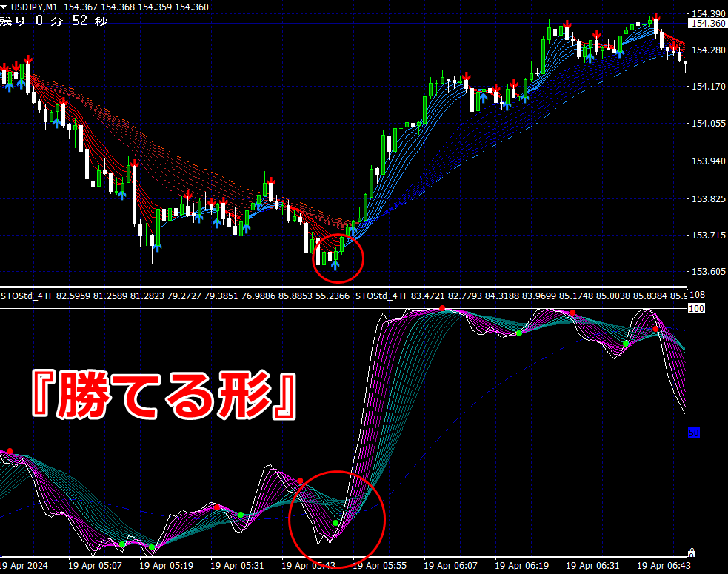Click the USDJPY,M1 chart symbol label

coord(34,7)
